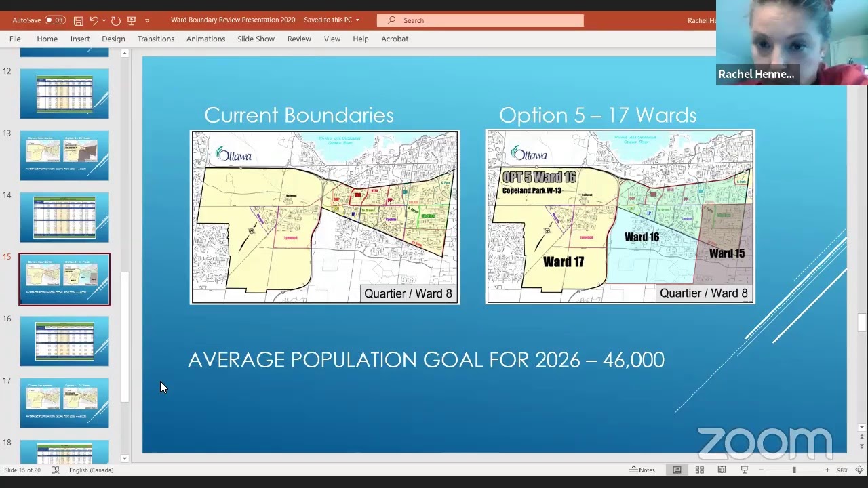This screenshot has height=488, width=868.
Task: Select slide 15 thumbnail
Action: pos(64,279)
